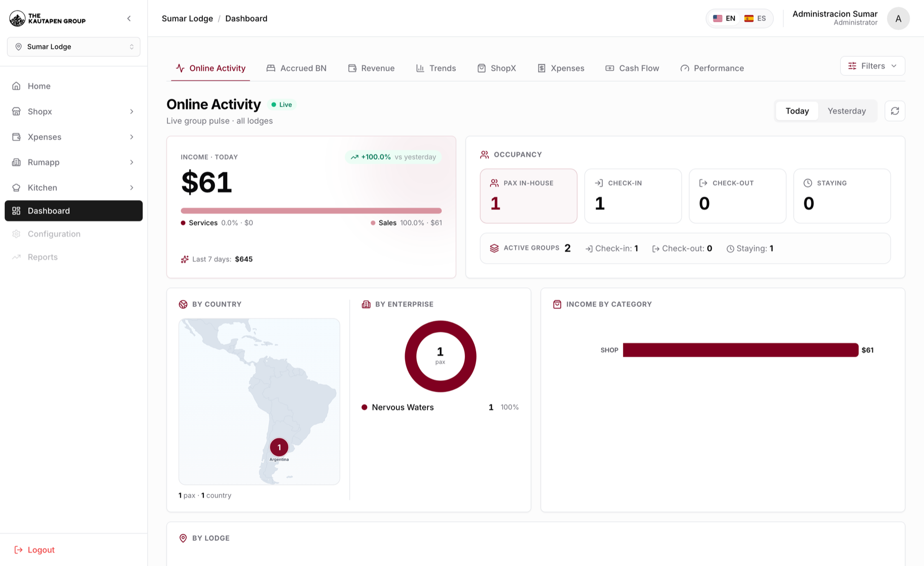924x566 pixels.
Task: Click the Active Groups Check-out: 0 text
Action: point(682,249)
